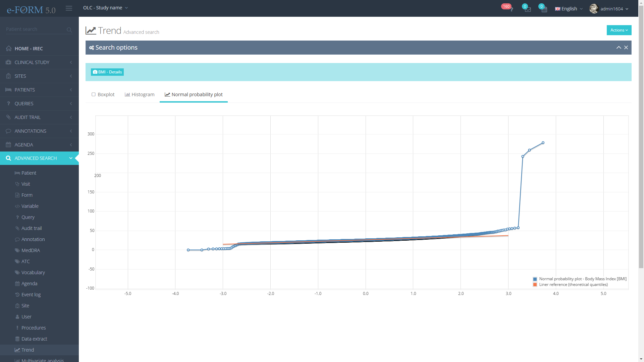Click in the Patient search field
The height and width of the screenshot is (362, 644).
pyautogui.click(x=35, y=29)
